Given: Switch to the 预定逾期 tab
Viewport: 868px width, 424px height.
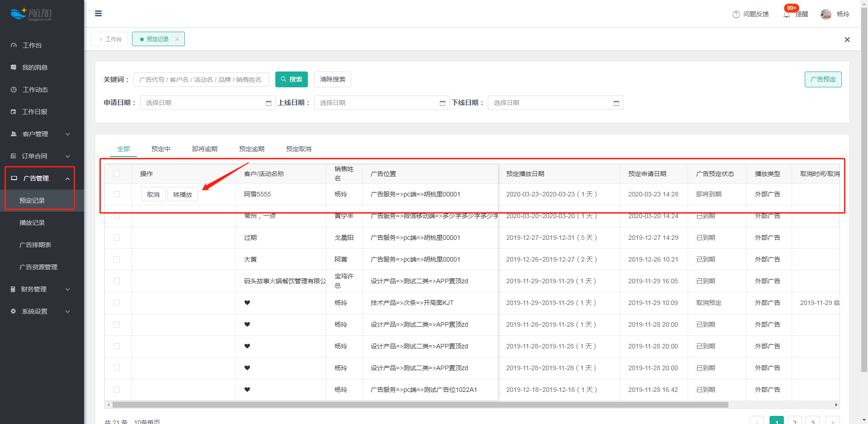Looking at the screenshot, I should tap(252, 149).
